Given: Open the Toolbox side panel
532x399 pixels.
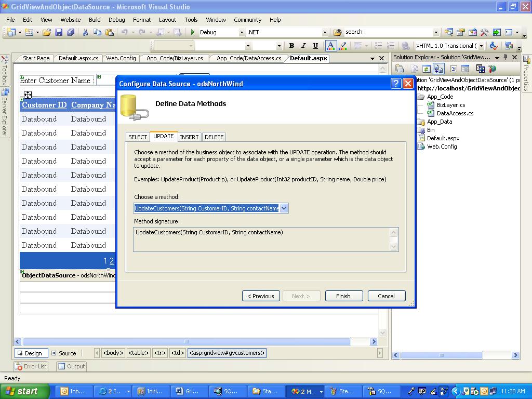Looking at the screenshot, I should pyautogui.click(x=4, y=70).
